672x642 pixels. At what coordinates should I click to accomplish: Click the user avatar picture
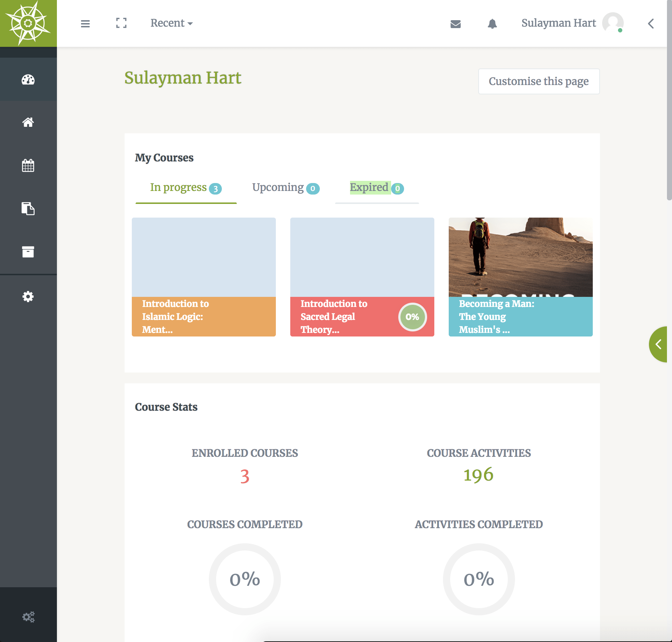click(x=613, y=23)
